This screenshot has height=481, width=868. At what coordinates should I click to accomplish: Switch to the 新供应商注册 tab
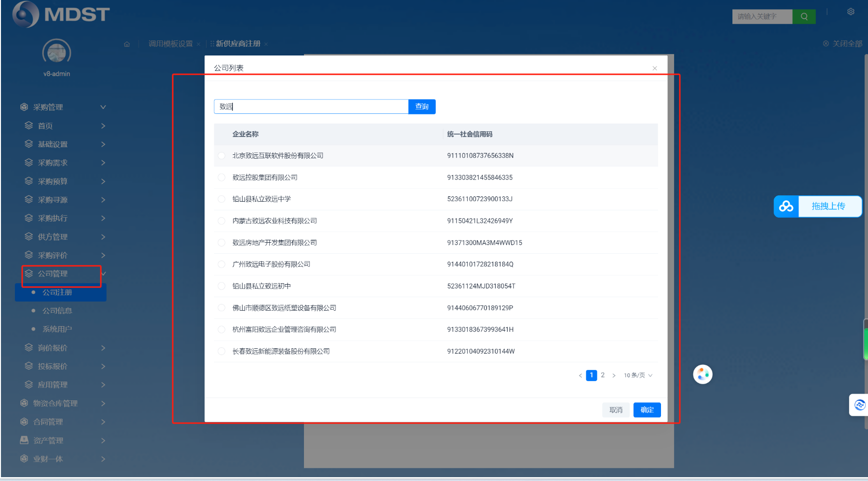coord(238,44)
